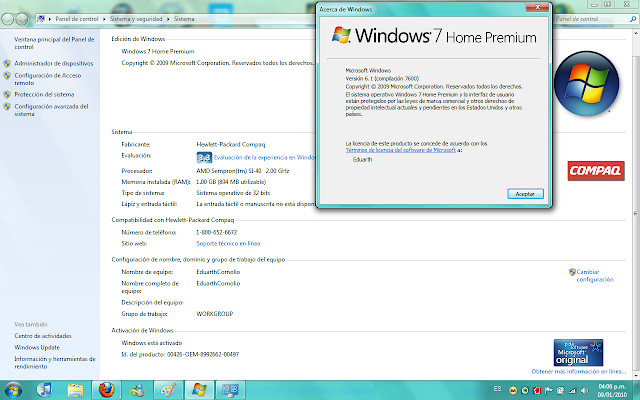Open the volume speaker tray icon

coord(584,391)
